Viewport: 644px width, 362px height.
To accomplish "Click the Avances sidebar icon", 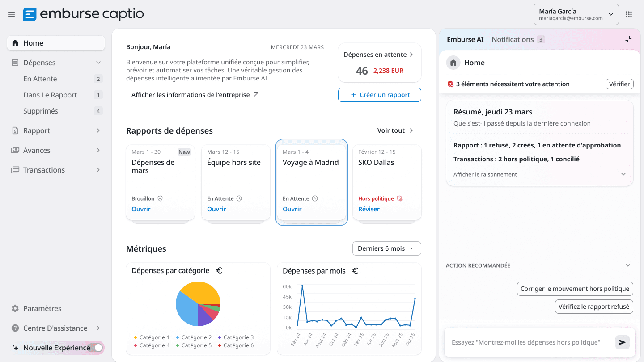I will pyautogui.click(x=15, y=150).
